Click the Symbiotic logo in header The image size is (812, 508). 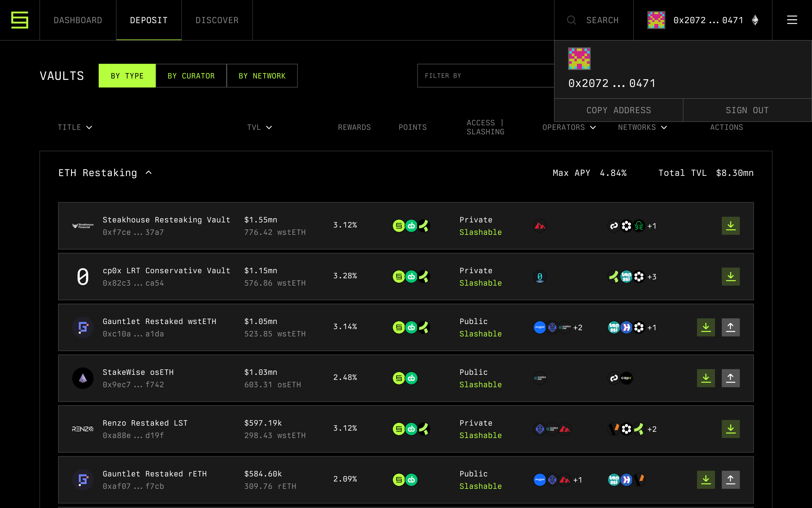(19, 20)
